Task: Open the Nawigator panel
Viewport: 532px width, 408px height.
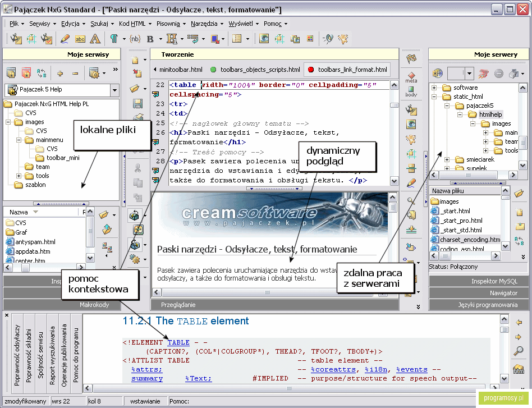Action: click(x=478, y=293)
